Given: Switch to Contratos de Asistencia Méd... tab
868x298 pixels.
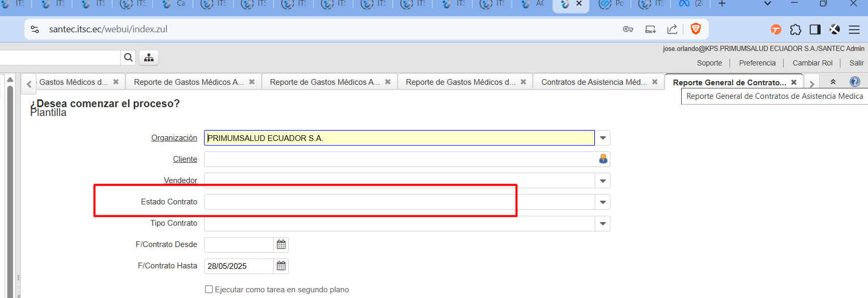Looking at the screenshot, I should (x=594, y=82).
